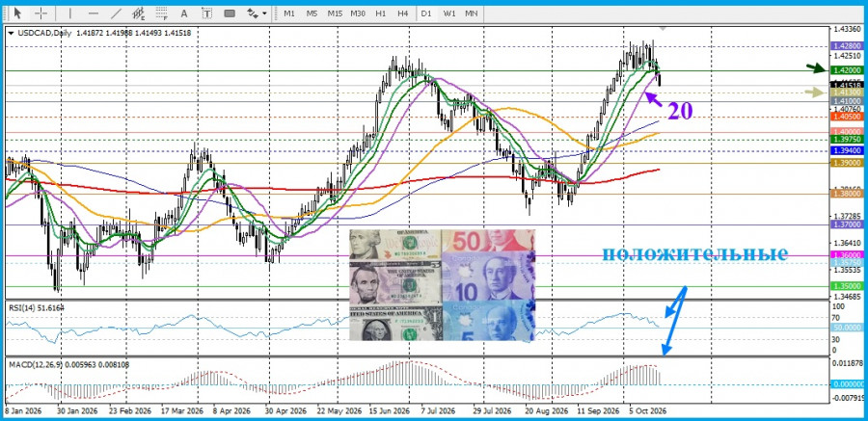Open the Arrows tool dropdown arrow
Screen dimensions: 868x421
[264, 13]
